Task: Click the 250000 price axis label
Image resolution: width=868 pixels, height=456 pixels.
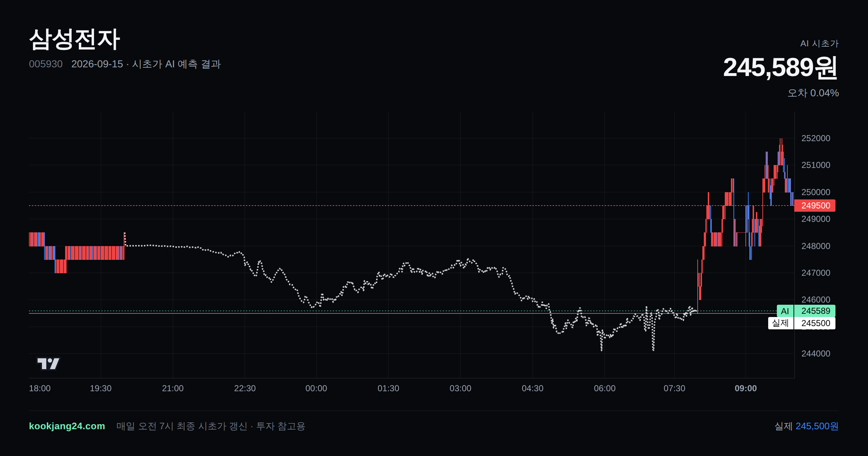Action: coord(816,192)
